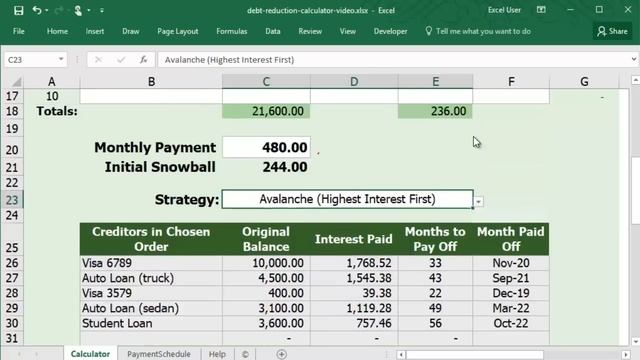The image size is (640, 360).
Task: Open Customize Quick Access Toolbar dropdown
Action: click(x=102, y=10)
